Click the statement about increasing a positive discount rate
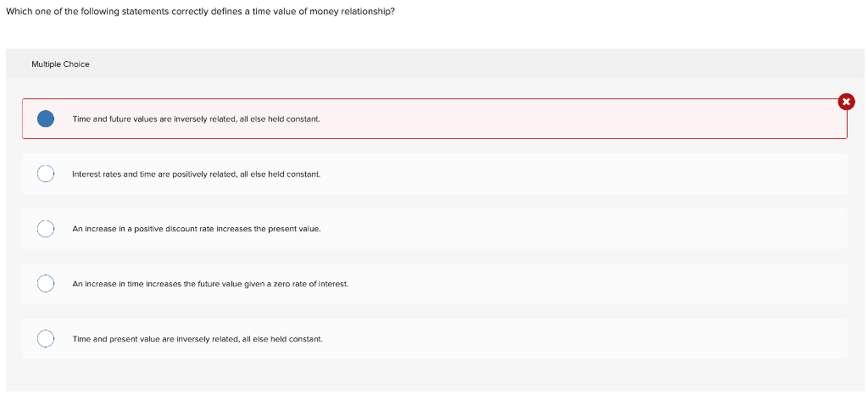868x400 pixels. 197,229
